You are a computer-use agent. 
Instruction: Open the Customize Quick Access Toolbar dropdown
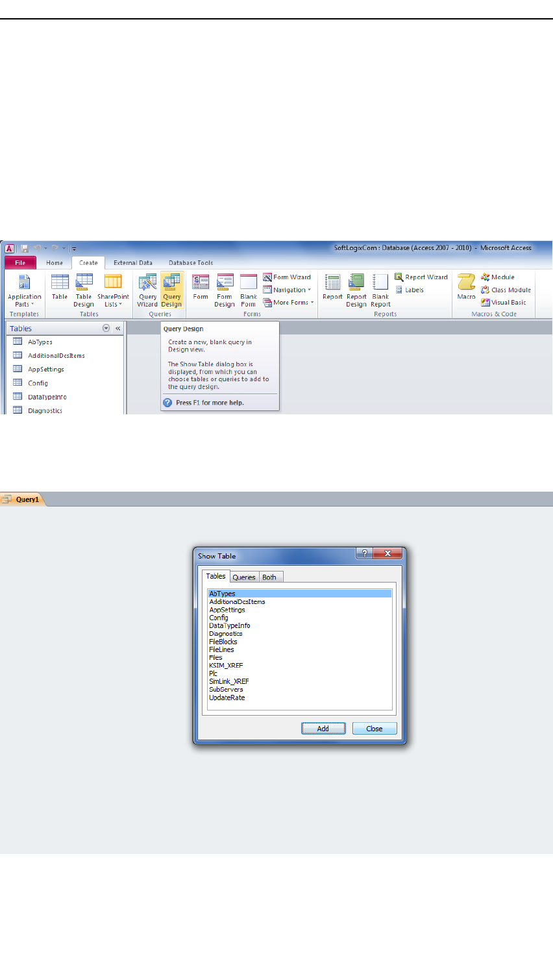point(74,249)
